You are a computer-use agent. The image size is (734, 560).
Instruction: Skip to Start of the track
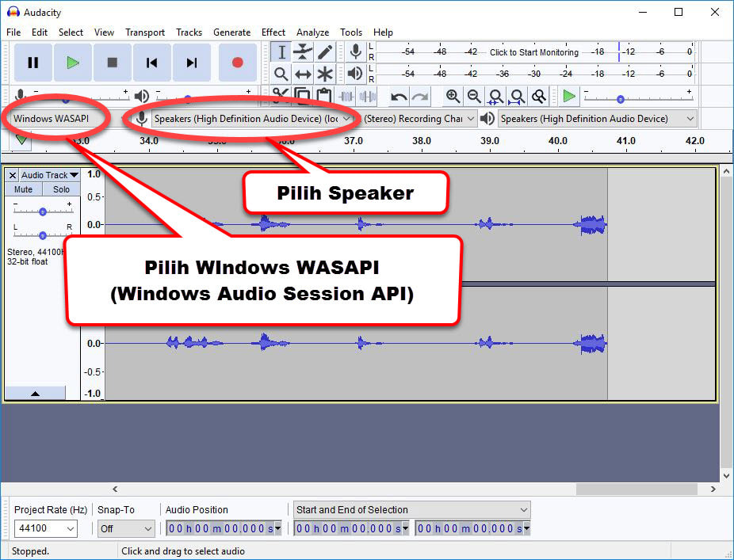click(x=151, y=63)
